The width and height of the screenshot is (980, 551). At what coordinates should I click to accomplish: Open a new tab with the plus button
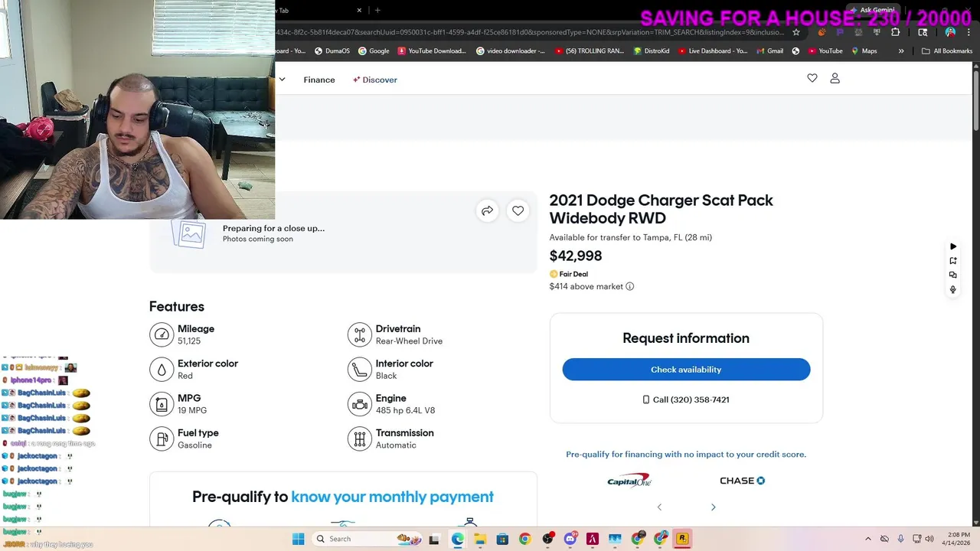coord(377,10)
